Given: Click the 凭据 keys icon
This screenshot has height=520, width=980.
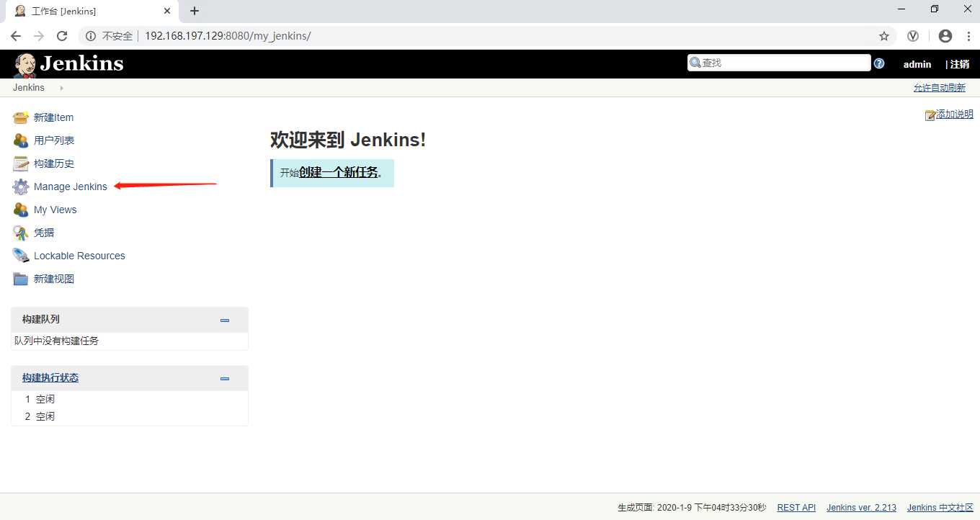Looking at the screenshot, I should point(21,233).
